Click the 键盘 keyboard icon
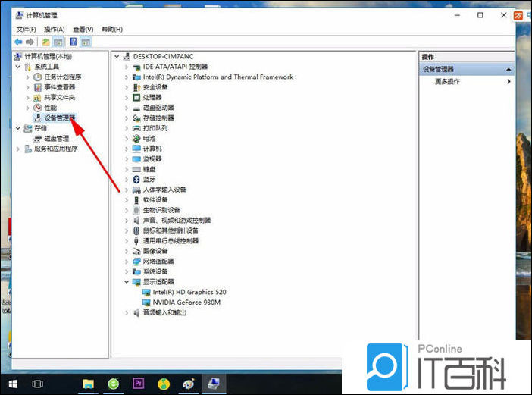Image resolution: width=532 pixels, height=395 pixels. (136, 169)
